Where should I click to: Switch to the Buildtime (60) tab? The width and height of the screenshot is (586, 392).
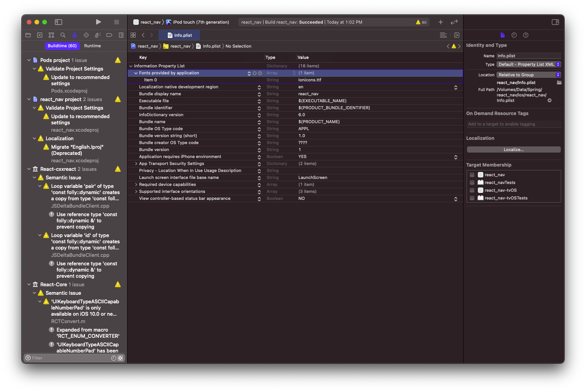(x=62, y=46)
